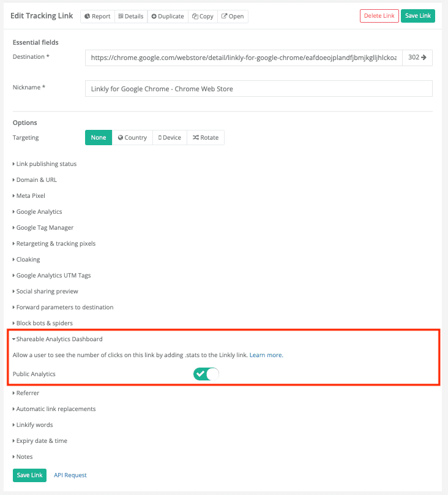Click the Copy icon to copy the link
The width and height of the screenshot is (448, 495).
[203, 16]
